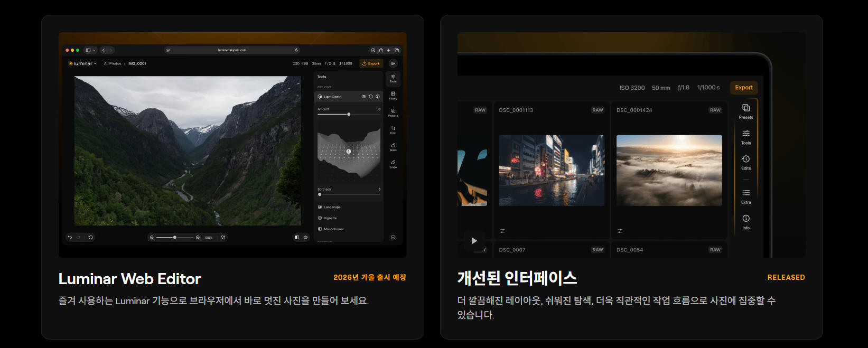Reset Light Depth with its circular arrow icon
The height and width of the screenshot is (348, 868).
pyautogui.click(x=370, y=97)
